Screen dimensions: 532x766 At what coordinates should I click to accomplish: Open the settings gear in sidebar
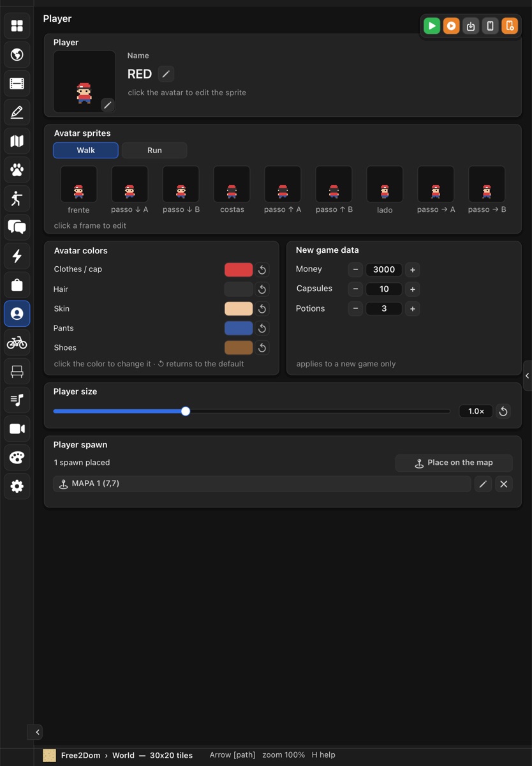tap(17, 486)
